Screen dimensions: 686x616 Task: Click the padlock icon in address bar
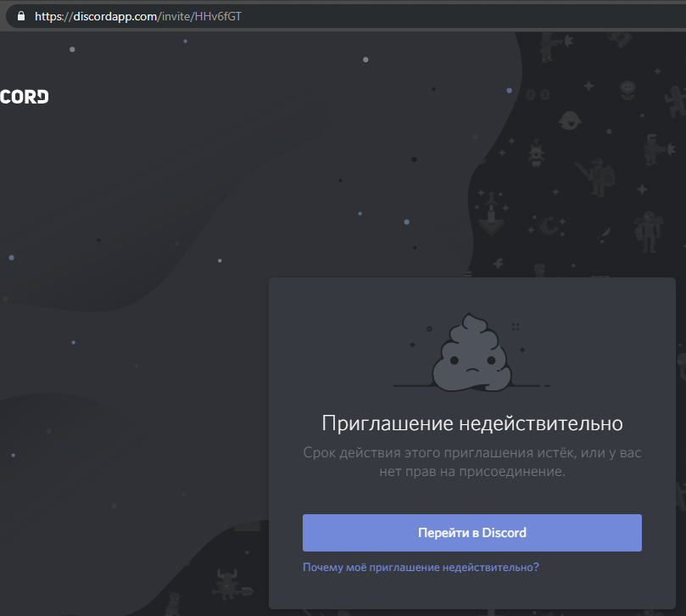click(x=20, y=15)
